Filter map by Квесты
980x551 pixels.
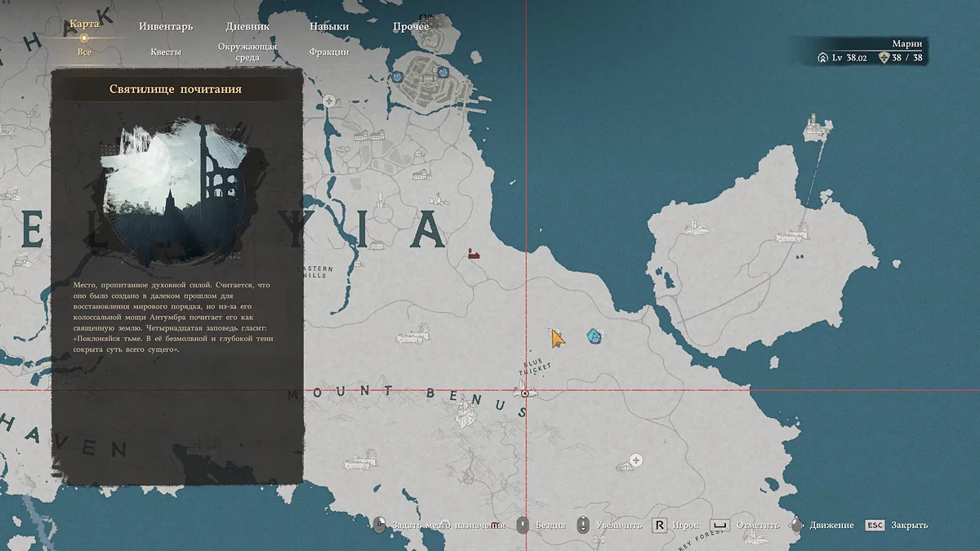pos(166,51)
